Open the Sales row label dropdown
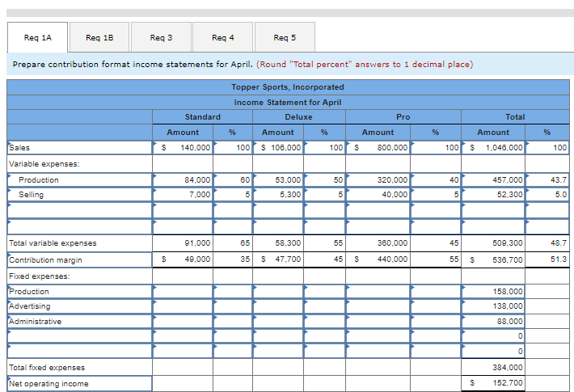The image size is (574, 392). tap(79, 147)
